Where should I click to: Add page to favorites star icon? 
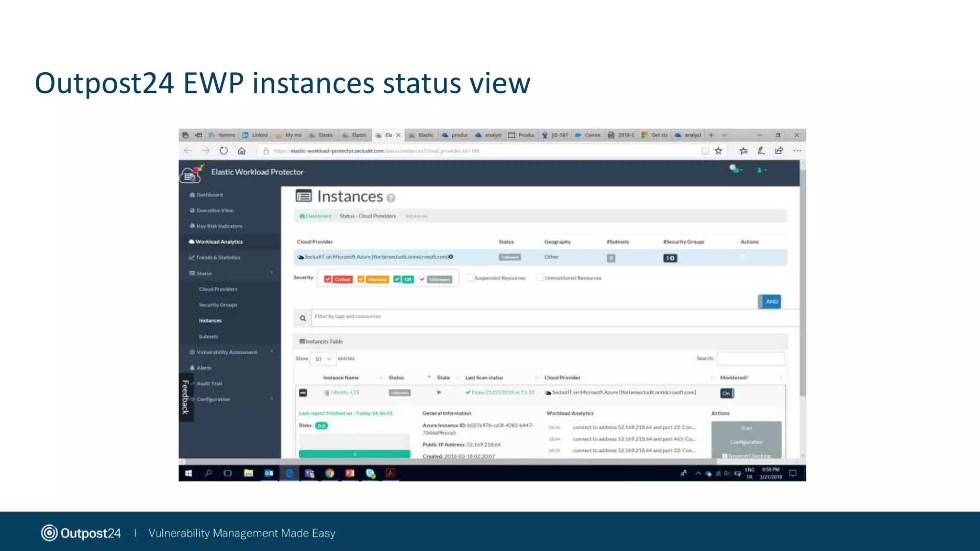(718, 151)
